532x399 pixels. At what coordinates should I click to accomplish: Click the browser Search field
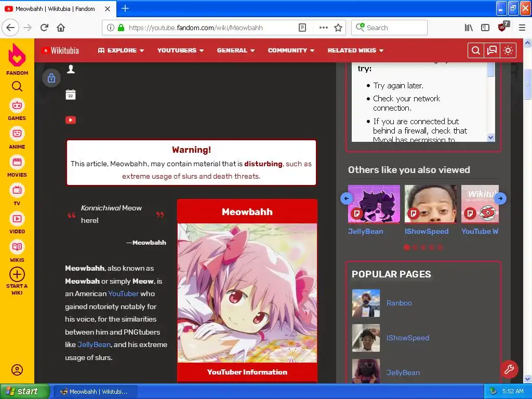(x=389, y=28)
